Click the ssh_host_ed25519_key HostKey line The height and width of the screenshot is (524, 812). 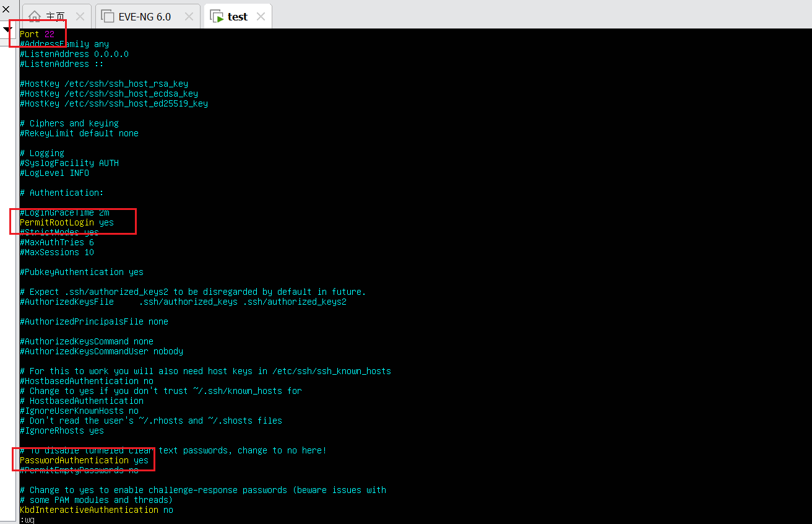(x=114, y=103)
